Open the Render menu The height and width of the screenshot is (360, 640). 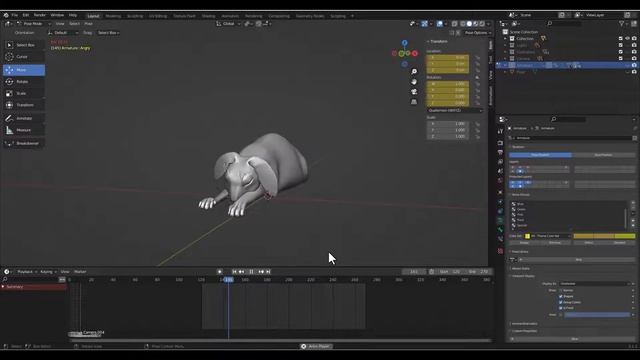click(40, 15)
